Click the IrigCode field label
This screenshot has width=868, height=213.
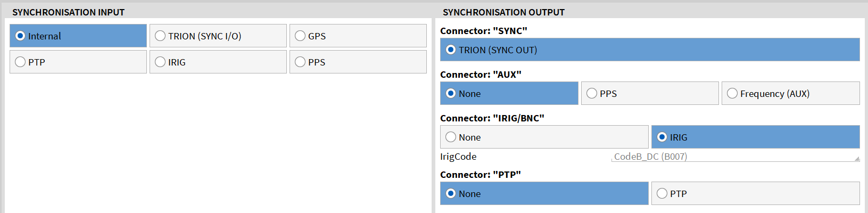pyautogui.click(x=458, y=157)
